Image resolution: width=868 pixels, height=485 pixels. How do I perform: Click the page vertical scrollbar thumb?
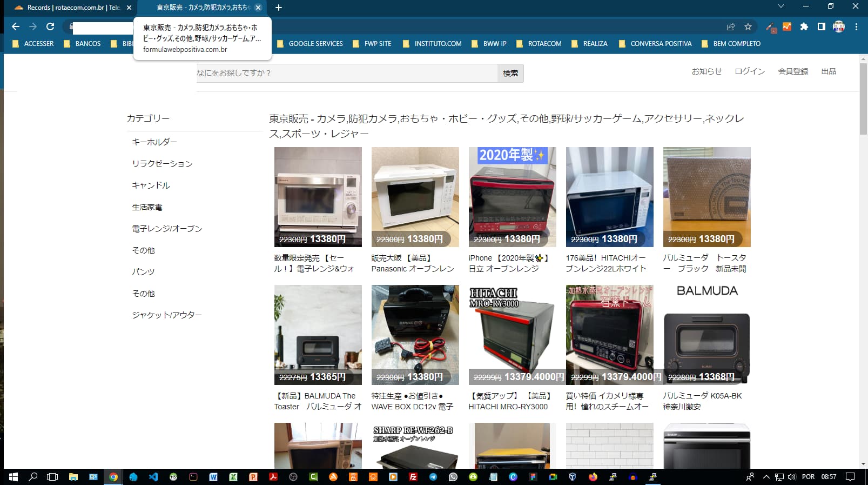click(863, 98)
